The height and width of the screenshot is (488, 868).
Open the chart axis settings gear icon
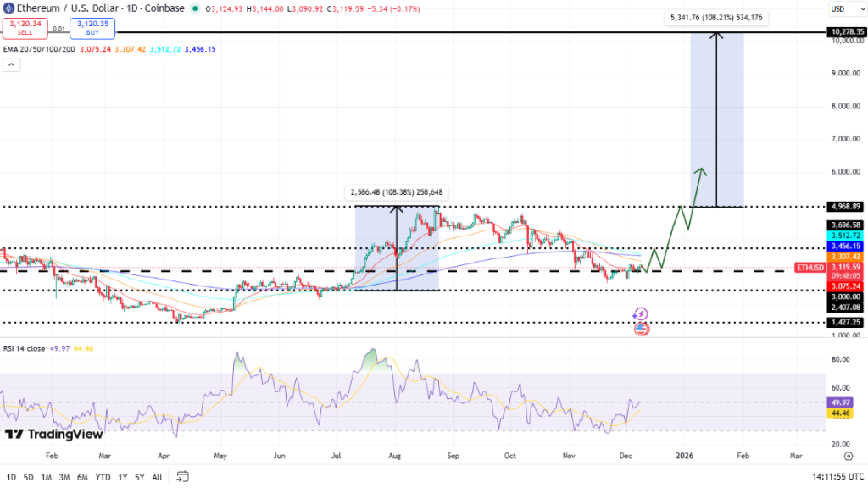point(848,456)
